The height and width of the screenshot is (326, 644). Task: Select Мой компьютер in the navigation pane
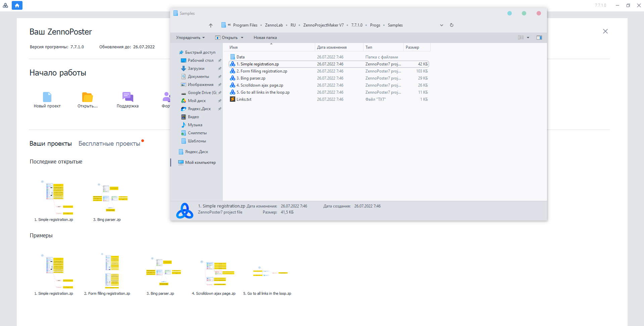pyautogui.click(x=200, y=162)
